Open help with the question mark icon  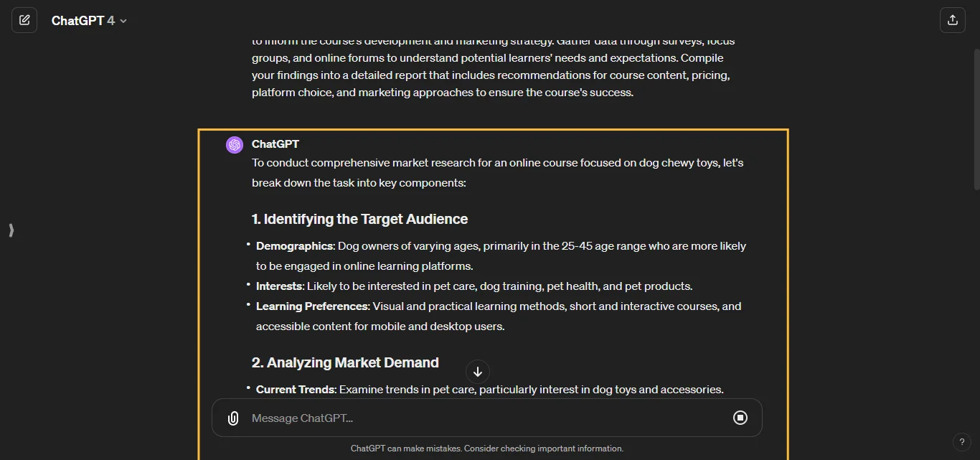click(x=962, y=442)
